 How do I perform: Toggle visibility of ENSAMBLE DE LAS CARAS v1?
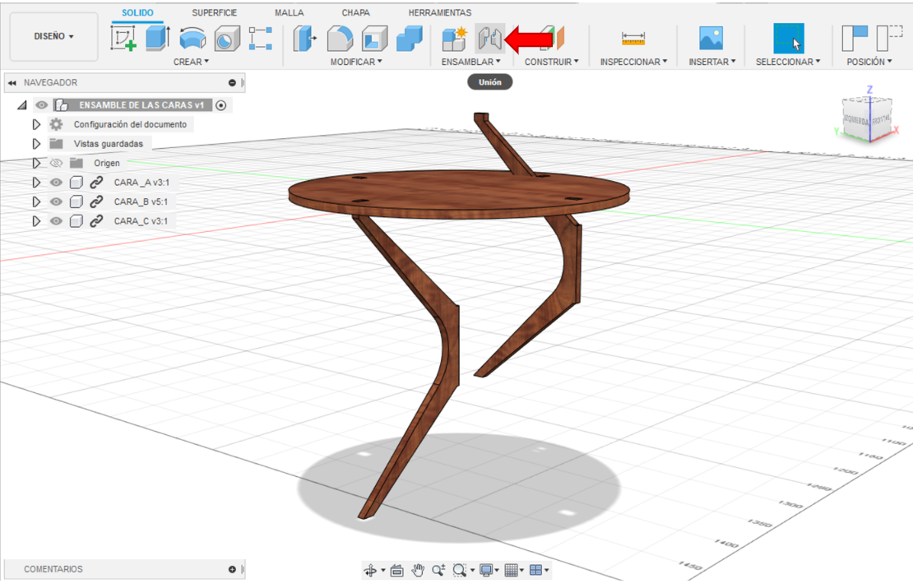pyautogui.click(x=41, y=104)
